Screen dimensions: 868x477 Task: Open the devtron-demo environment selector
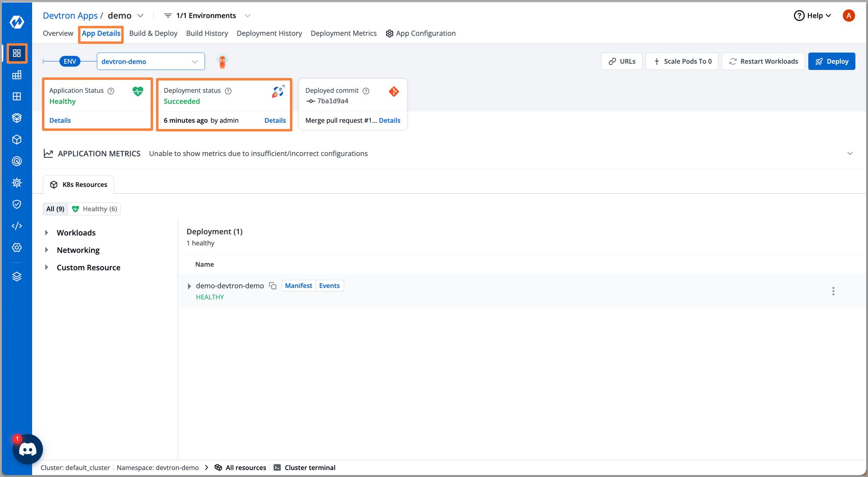[x=151, y=62]
